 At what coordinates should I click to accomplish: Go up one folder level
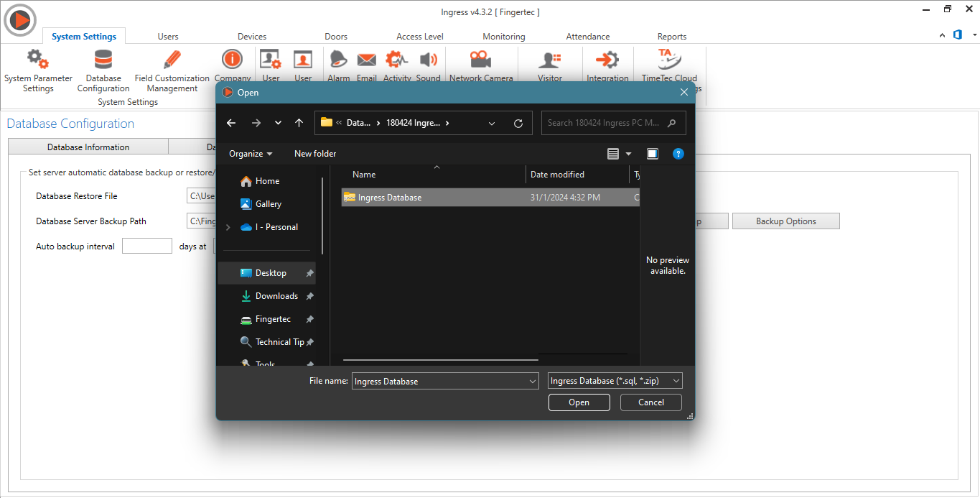299,123
